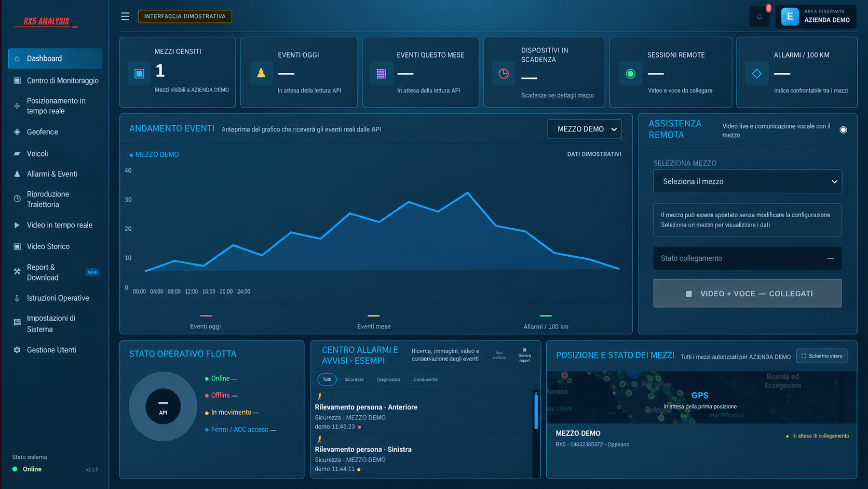Click the Veicoli sidebar icon
Image resolution: width=868 pixels, height=489 pixels.
click(x=17, y=154)
